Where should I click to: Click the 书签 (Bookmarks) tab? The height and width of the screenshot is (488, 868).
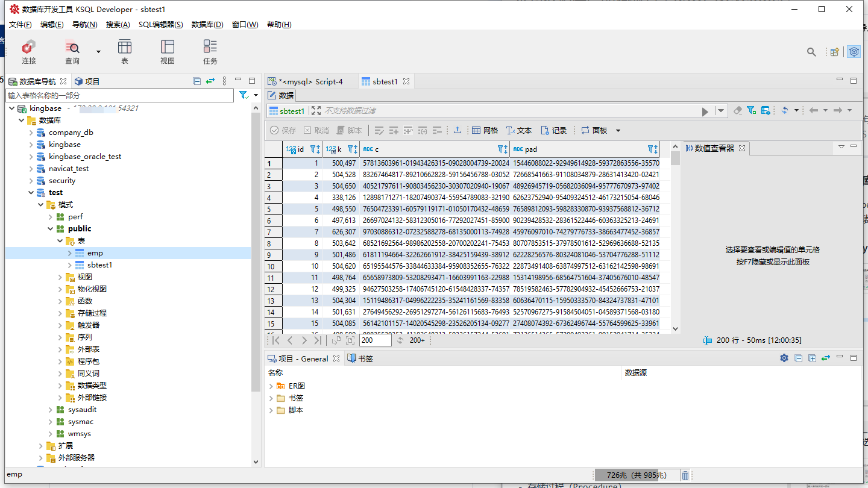[x=360, y=358]
